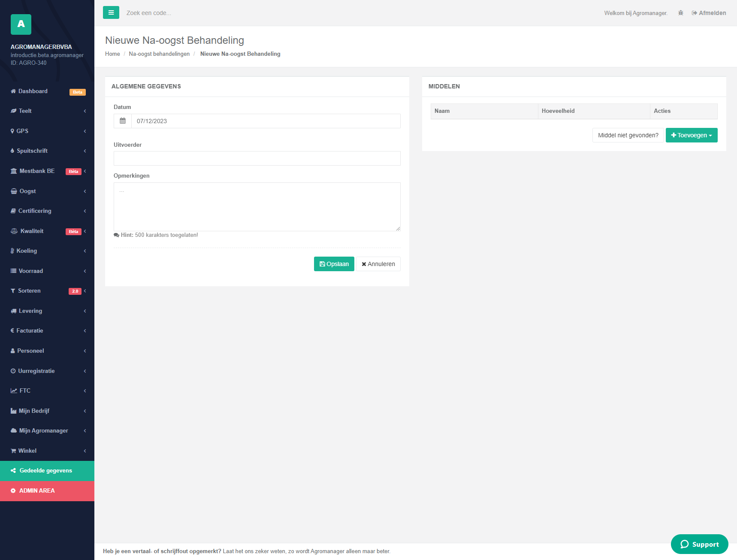This screenshot has width=737, height=560.
Task: Click the Koeling thermometer icon
Action: 12,251
